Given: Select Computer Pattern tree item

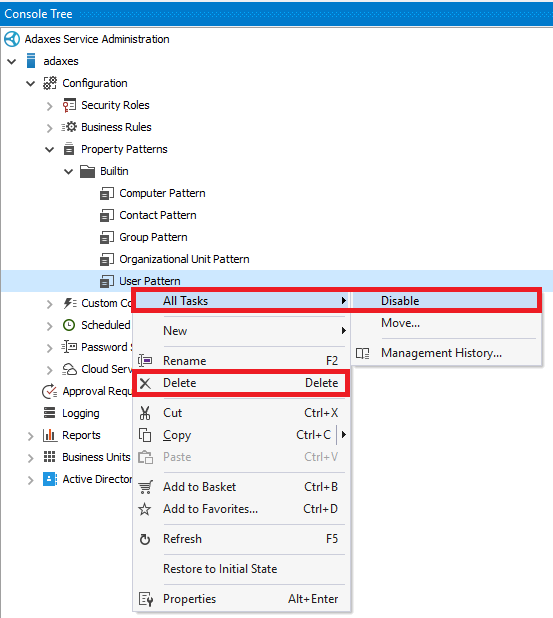Looking at the screenshot, I should tap(162, 193).
